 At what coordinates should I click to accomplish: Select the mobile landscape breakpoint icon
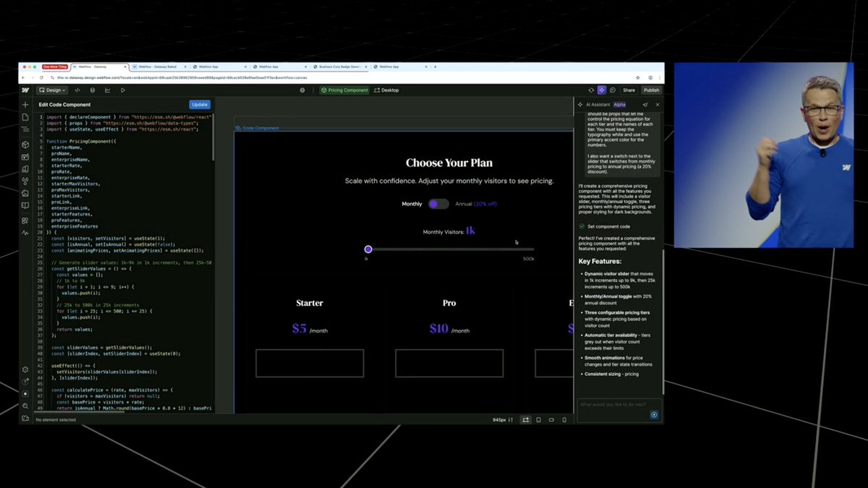click(552, 419)
